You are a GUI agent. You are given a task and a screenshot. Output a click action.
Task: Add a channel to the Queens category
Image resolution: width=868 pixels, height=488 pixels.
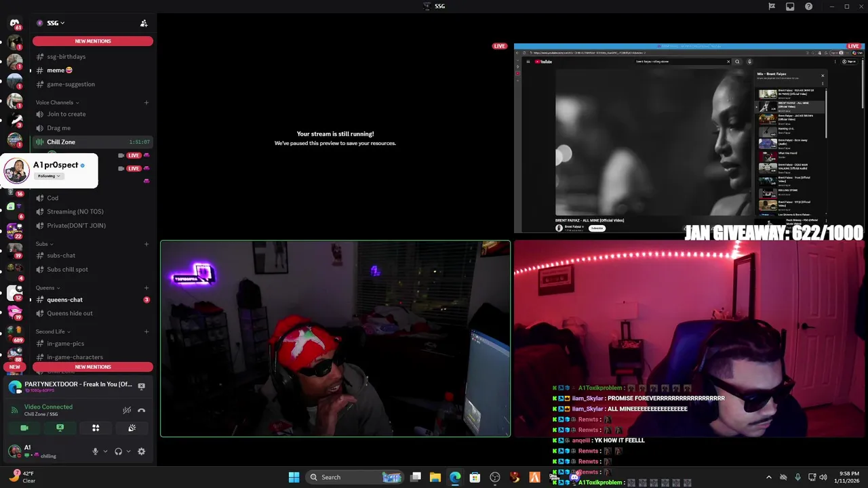click(x=146, y=288)
